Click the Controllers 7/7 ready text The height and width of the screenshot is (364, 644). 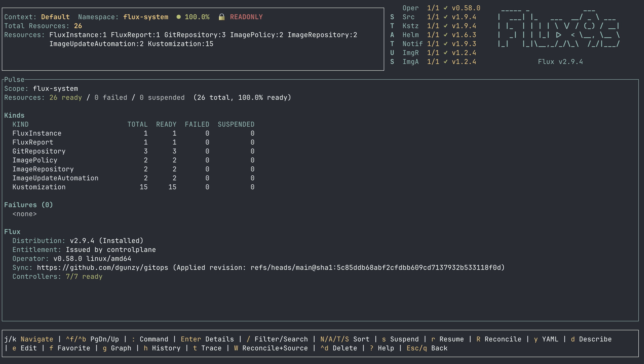pos(57,277)
